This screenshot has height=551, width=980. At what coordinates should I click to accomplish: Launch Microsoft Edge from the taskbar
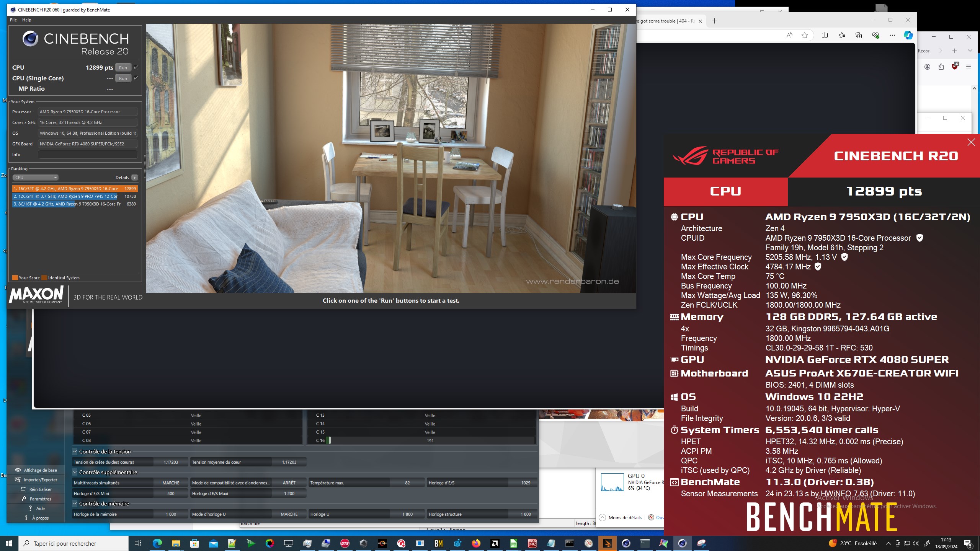157,543
